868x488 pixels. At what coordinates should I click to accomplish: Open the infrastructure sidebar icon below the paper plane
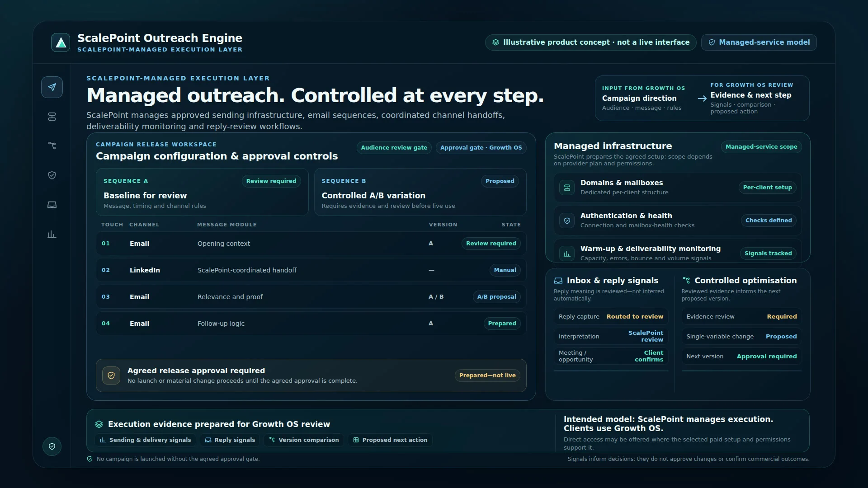tap(52, 117)
